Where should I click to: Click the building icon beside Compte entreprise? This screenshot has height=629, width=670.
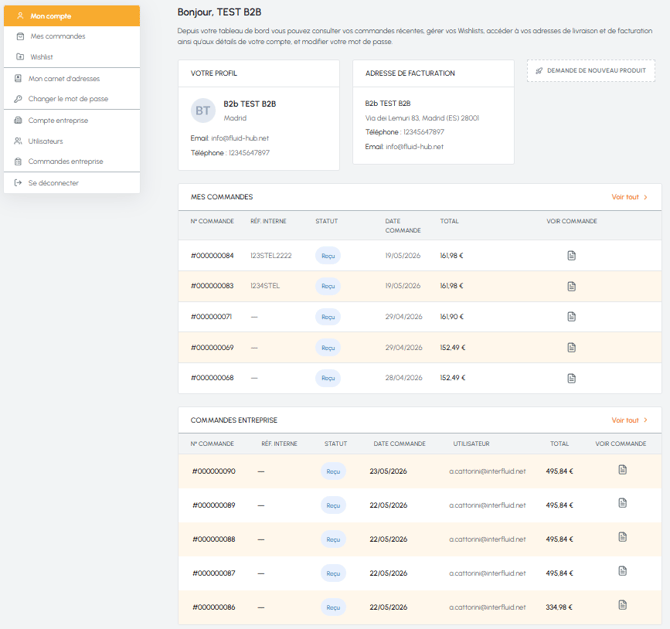coord(18,120)
